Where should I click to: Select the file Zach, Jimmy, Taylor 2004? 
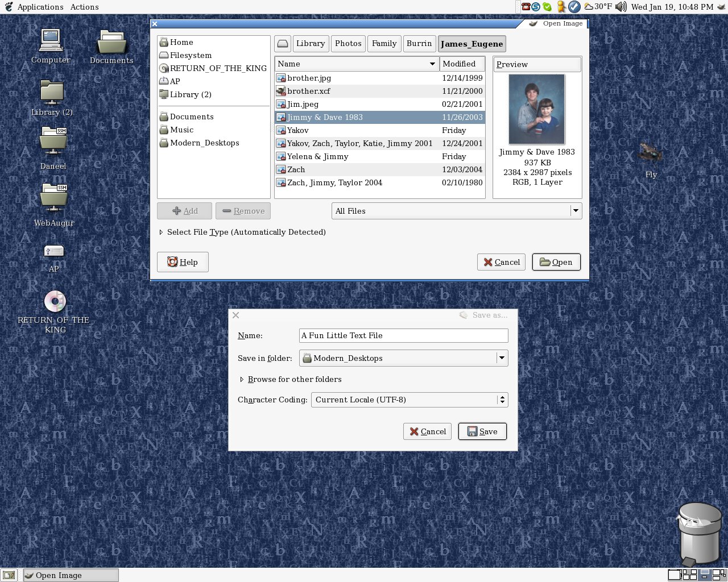379,182
